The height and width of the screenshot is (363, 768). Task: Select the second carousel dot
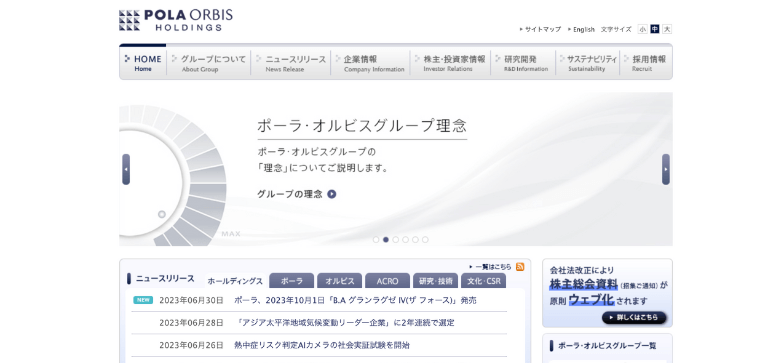coord(385,240)
